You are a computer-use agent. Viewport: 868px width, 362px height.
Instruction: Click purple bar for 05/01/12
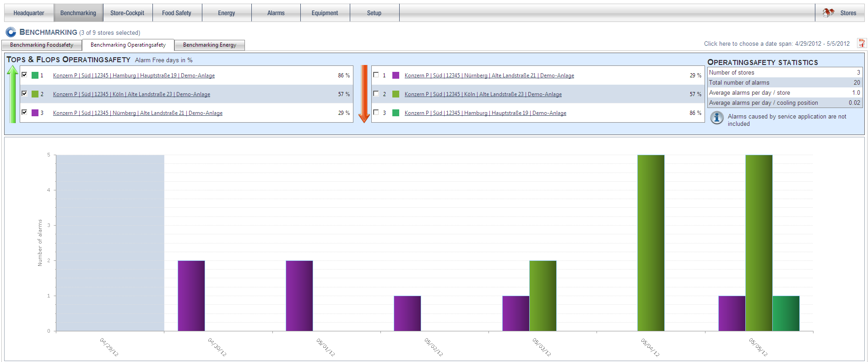(299, 296)
